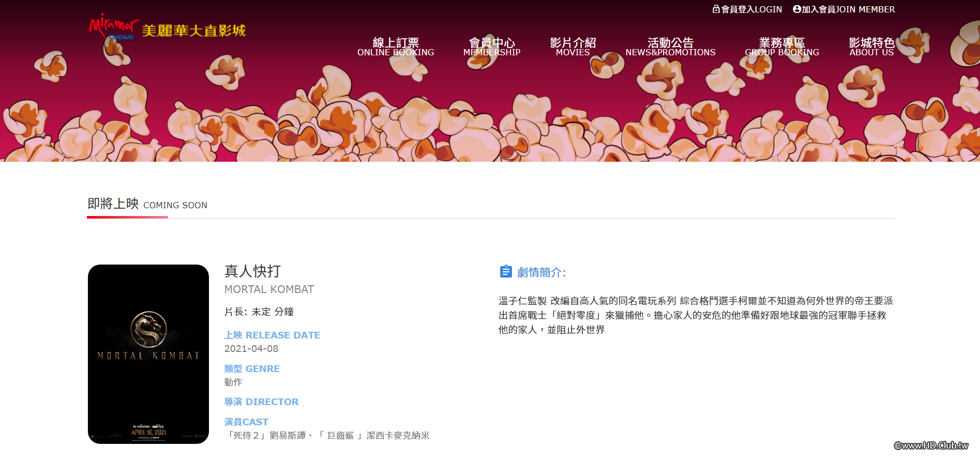Click the synopsis paragraph starting 溫子仁監製
Image resolution: width=980 pixels, height=463 pixels.
[696, 315]
